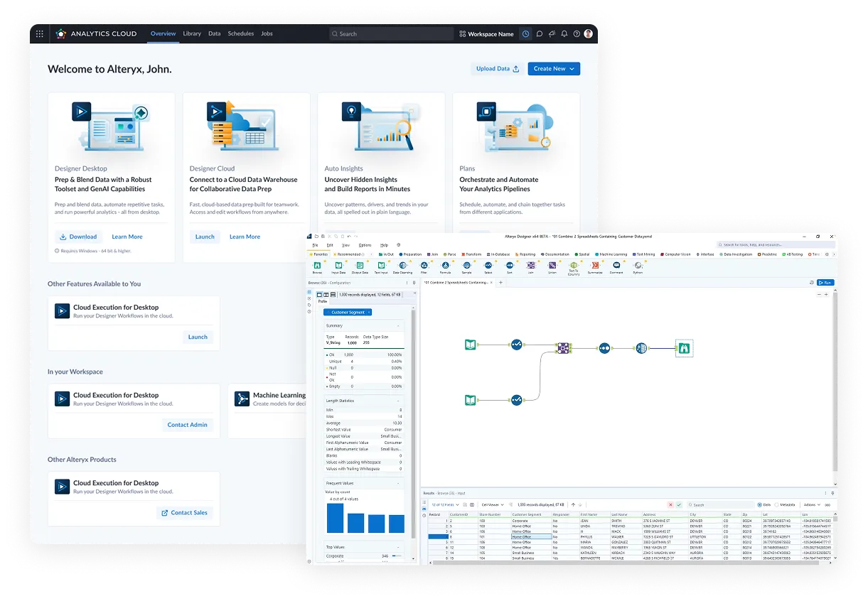Select the Browse tool in Designer tool palette
The width and height of the screenshot is (868, 601).
point(317,267)
